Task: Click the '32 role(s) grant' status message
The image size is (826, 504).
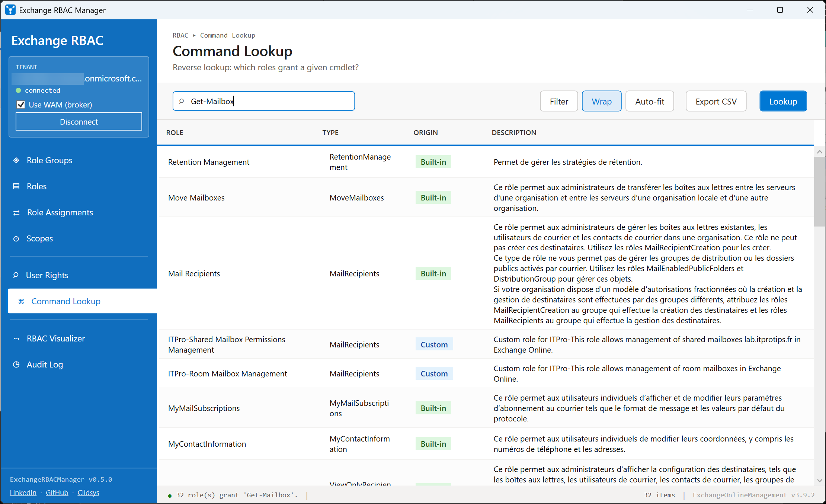Action: click(x=237, y=495)
